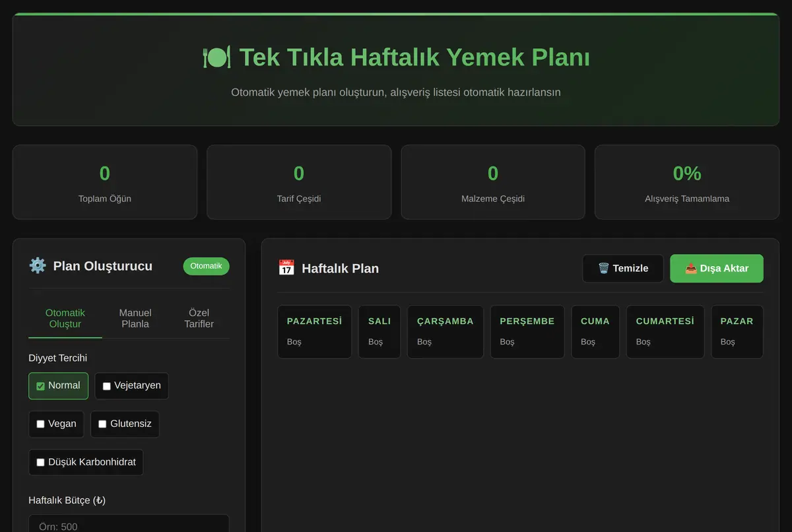This screenshot has width=792, height=532.
Task: Click the Cuma day card
Action: coord(595,332)
